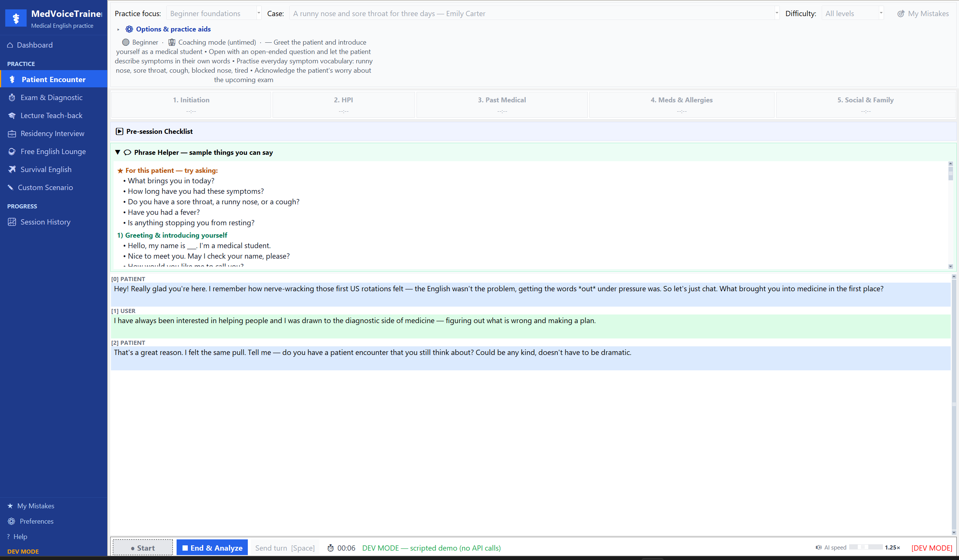Adjust the AI speed slider
The height and width of the screenshot is (560, 959).
(865, 547)
